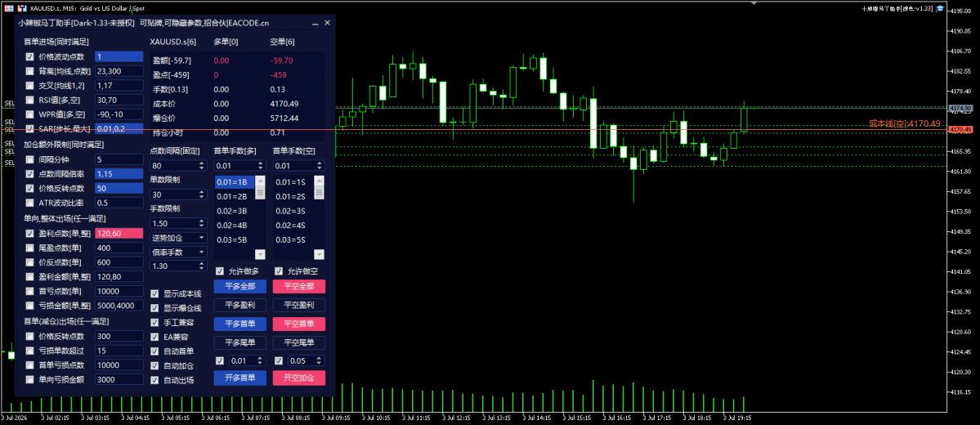Click 点数间隔[固定] spinner showing 80
Screen dimensions: 980x425
click(178, 166)
